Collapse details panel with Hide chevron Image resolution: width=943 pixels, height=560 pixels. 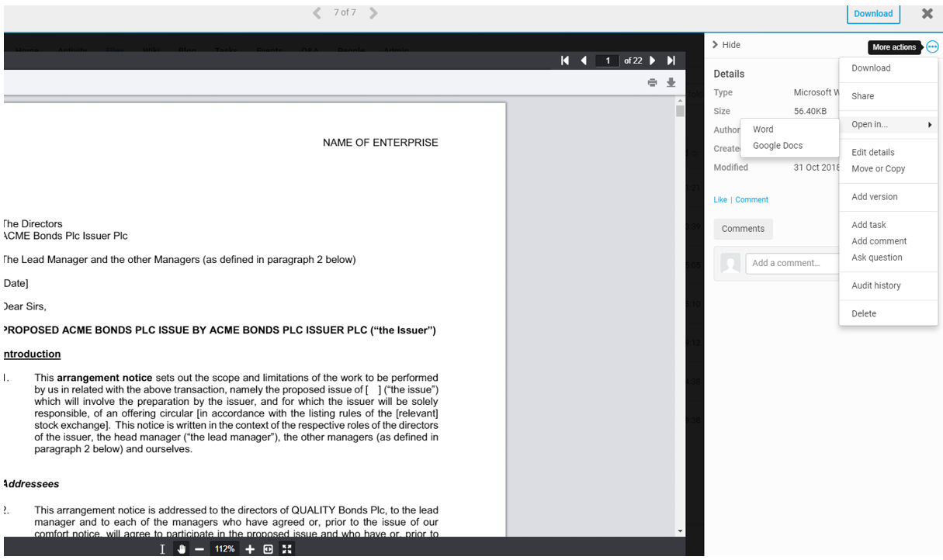click(x=726, y=45)
